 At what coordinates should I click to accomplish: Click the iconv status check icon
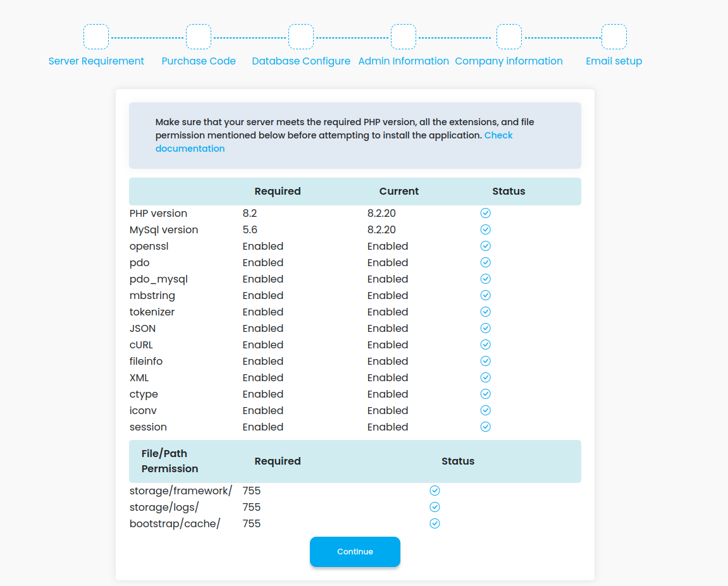(485, 411)
